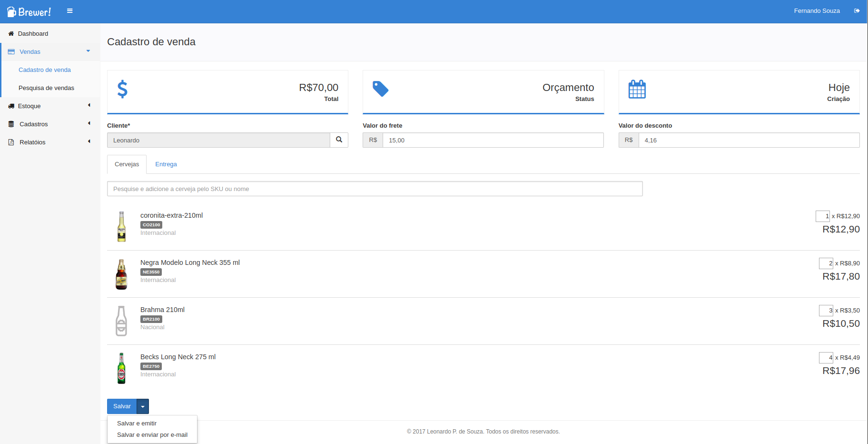Click the Negra Modelo bottle thumbnail

[122, 274]
